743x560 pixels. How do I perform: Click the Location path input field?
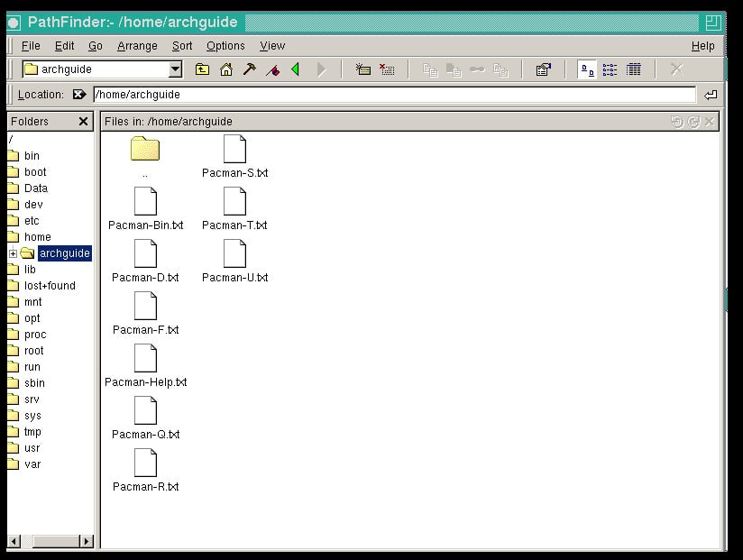[x=394, y=95]
